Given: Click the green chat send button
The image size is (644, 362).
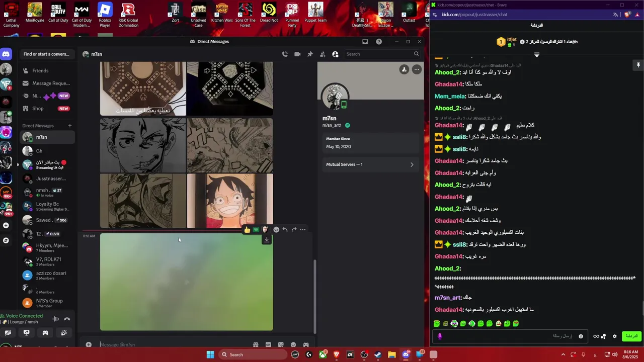Looking at the screenshot, I should pyautogui.click(x=631, y=336).
